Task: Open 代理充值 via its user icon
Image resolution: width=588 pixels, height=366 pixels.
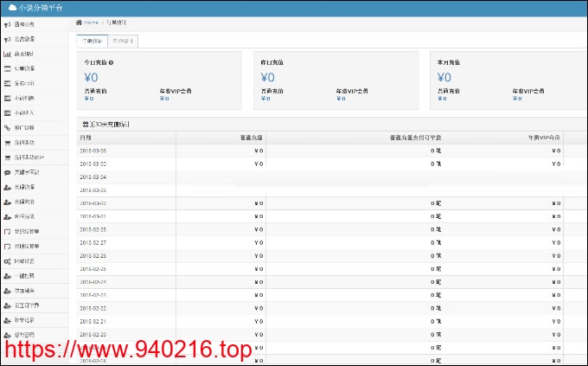Action: tap(7, 202)
